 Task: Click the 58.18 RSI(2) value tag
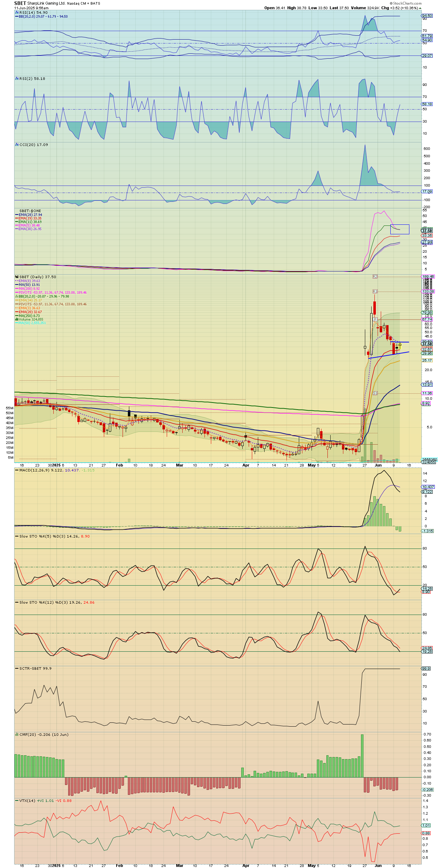click(x=427, y=104)
